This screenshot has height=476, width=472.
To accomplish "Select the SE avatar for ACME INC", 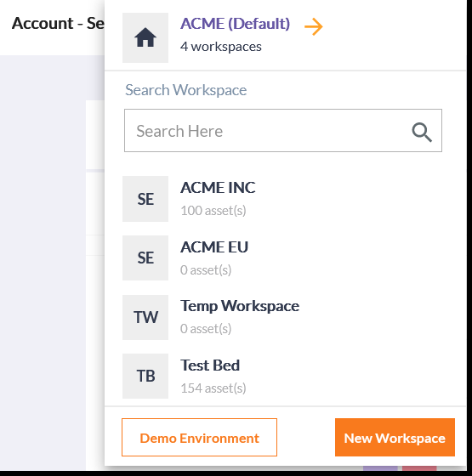I will point(145,199).
